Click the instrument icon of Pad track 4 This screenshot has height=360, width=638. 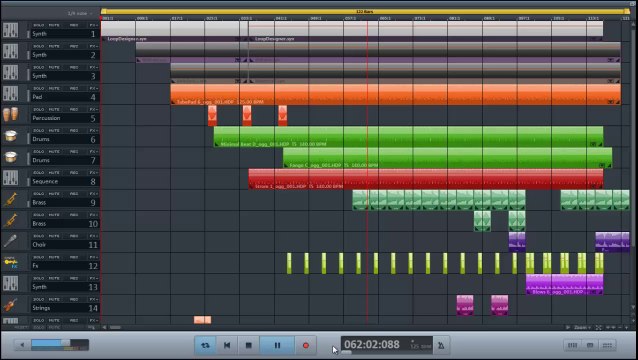click(11, 94)
